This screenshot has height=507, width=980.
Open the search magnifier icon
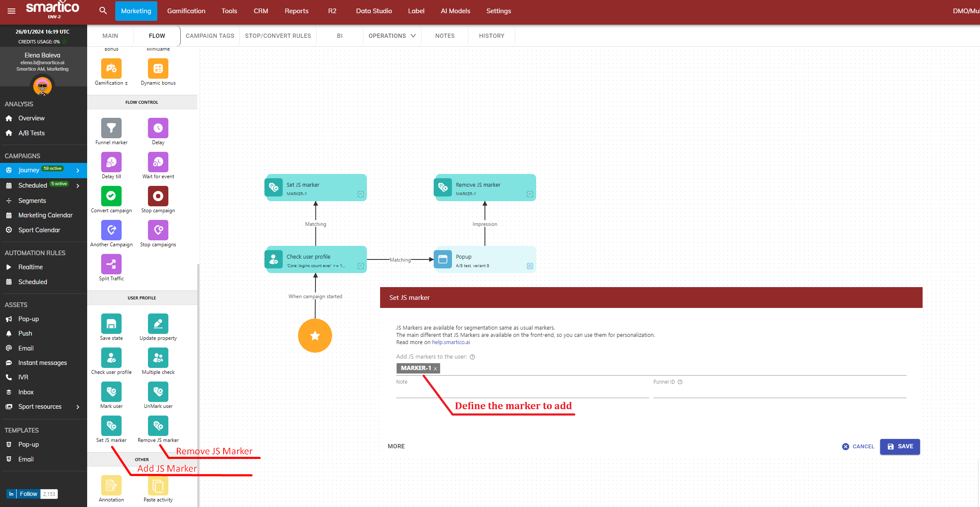pos(103,11)
